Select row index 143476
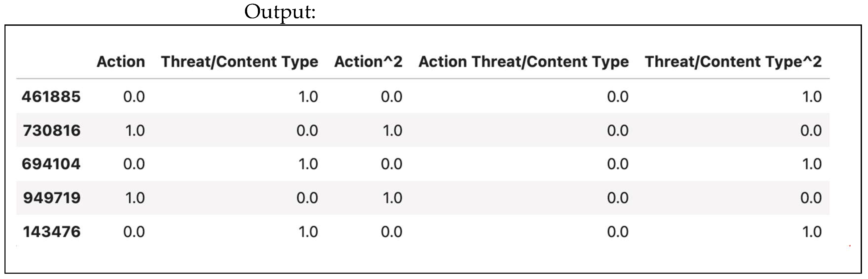Viewport: 868px width, 279px height. [x=52, y=232]
